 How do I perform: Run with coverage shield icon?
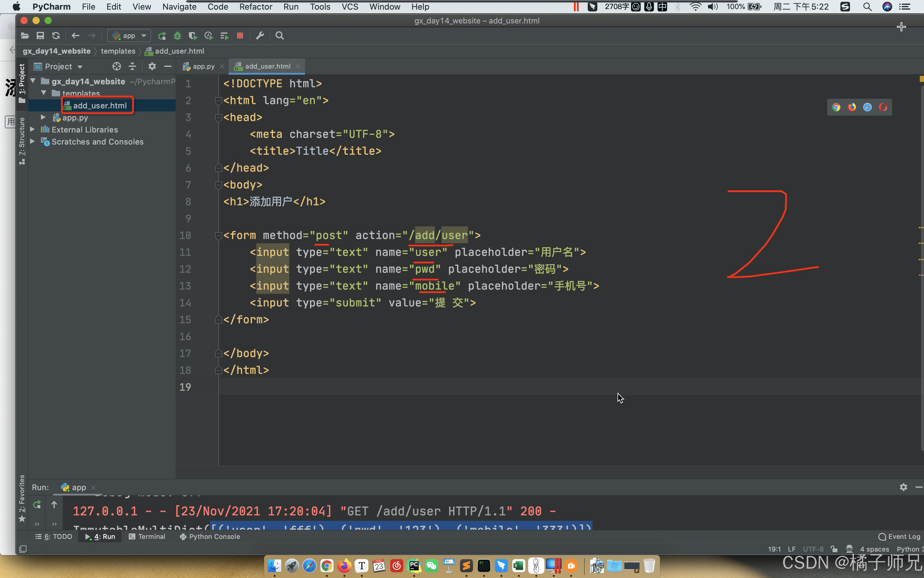[193, 36]
